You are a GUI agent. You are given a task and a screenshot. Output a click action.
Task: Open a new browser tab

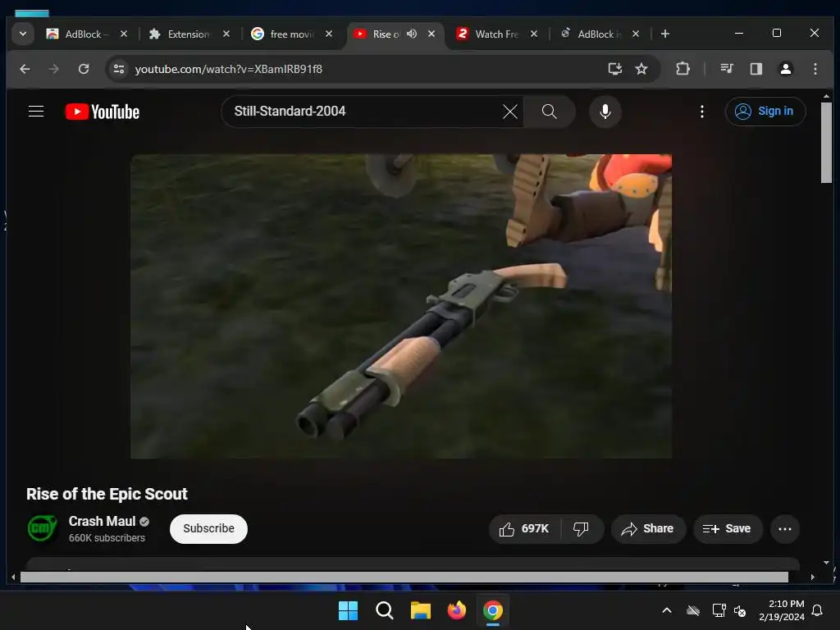click(x=664, y=34)
